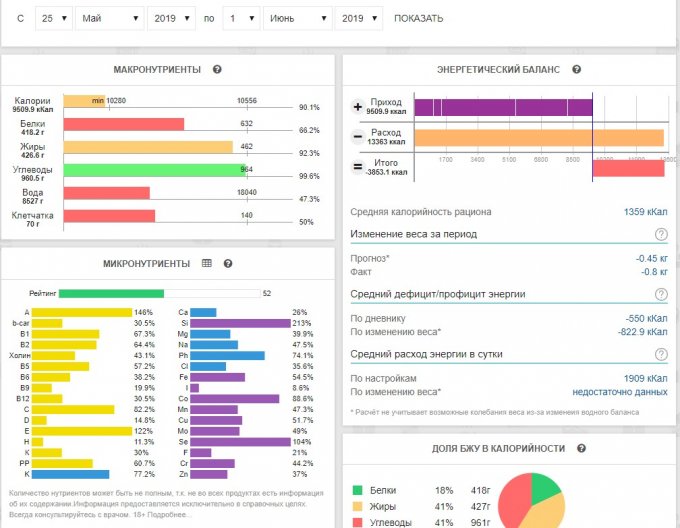Open help for ДОЛЯ БЖУ В КАЛОРИЙНОСТИ
The height and width of the screenshot is (528, 680).
(x=582, y=449)
